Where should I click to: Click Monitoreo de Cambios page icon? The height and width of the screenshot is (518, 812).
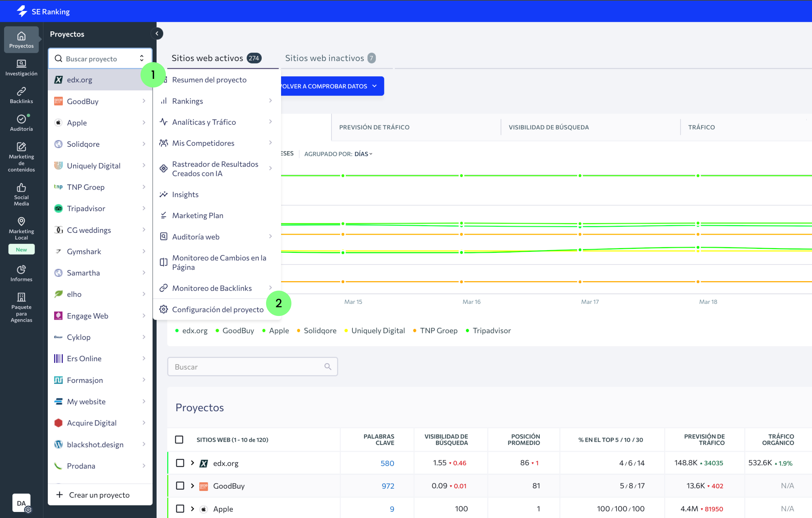(164, 262)
